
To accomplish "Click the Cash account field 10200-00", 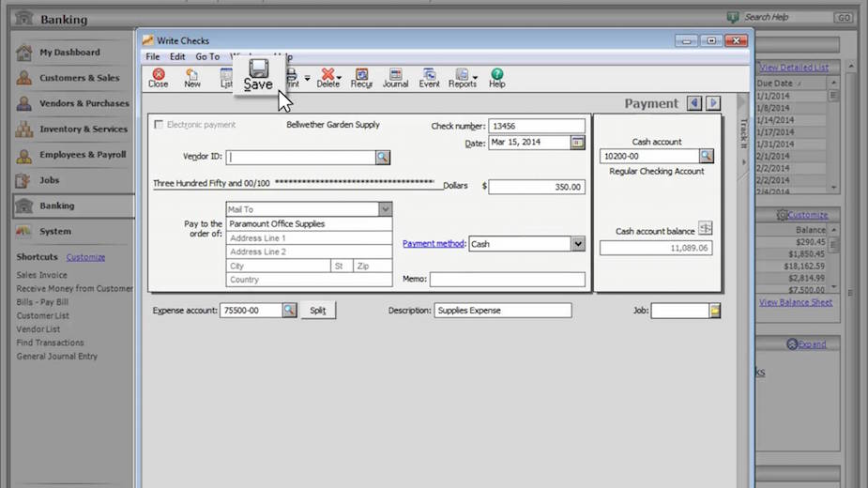I will 649,156.
